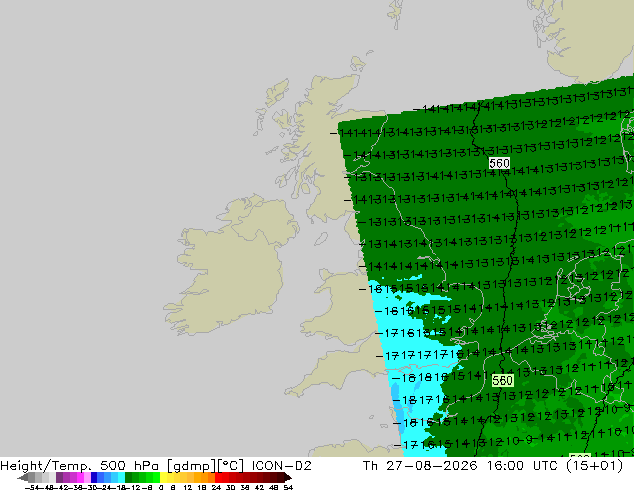Click the dark right arrow end of legend
The width and height of the screenshot is (634, 490).
pos(287,478)
